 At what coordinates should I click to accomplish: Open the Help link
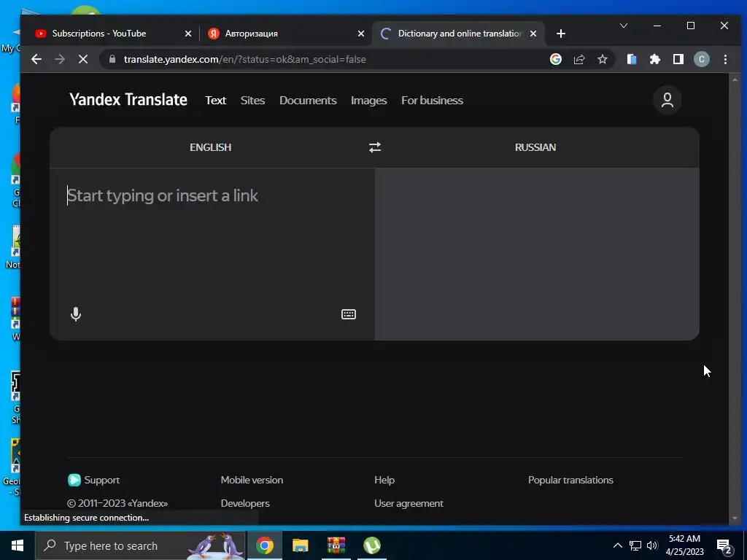384,480
